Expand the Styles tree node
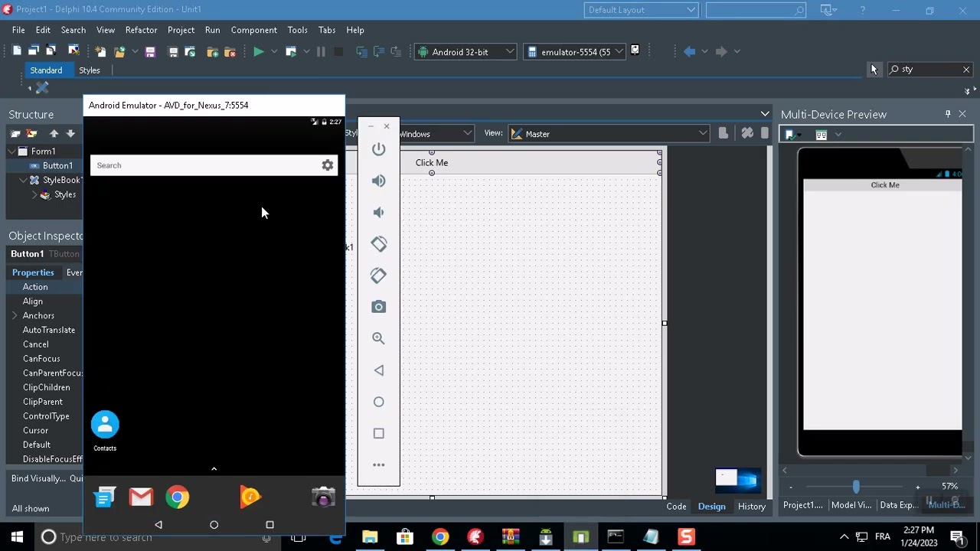 click(x=34, y=194)
